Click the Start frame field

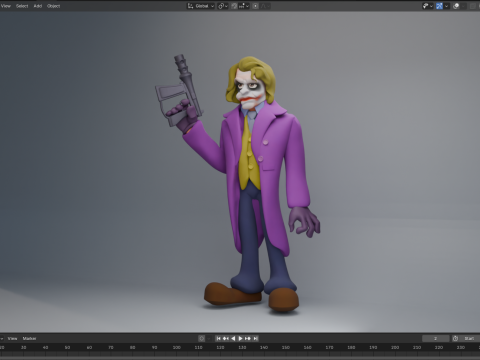pyautogui.click(x=470, y=338)
